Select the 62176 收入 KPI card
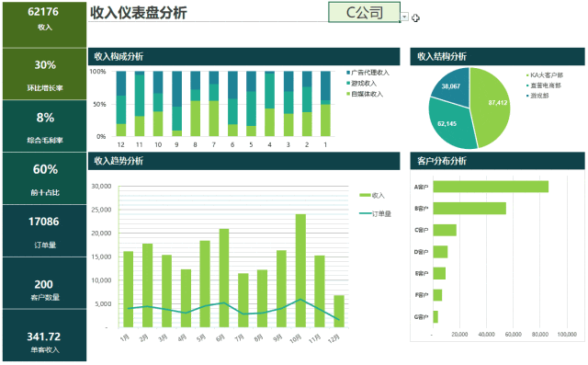This screenshot has height=365, width=588. 45,25
